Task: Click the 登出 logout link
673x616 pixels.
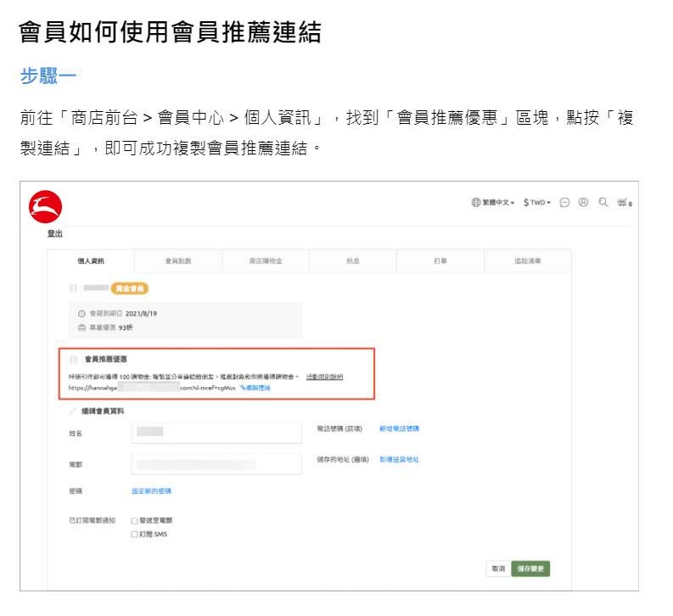Action: 54,234
